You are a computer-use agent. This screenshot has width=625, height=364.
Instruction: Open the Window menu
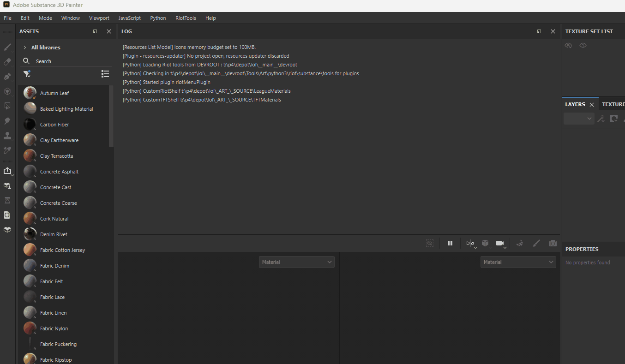click(x=71, y=18)
